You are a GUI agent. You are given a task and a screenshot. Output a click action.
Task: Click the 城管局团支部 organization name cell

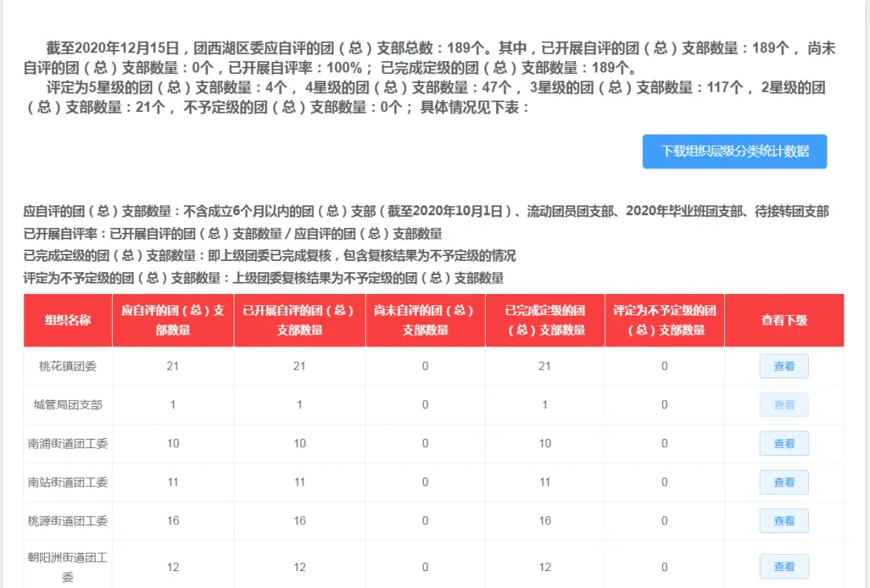[x=68, y=404]
